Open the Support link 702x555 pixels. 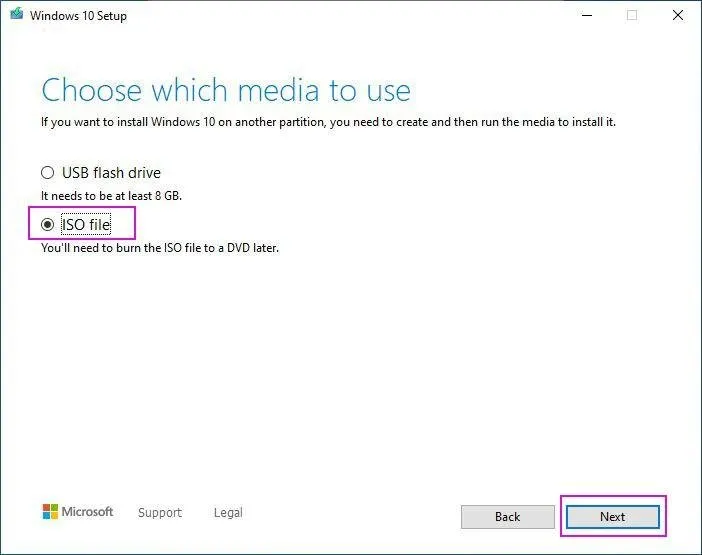coord(160,512)
